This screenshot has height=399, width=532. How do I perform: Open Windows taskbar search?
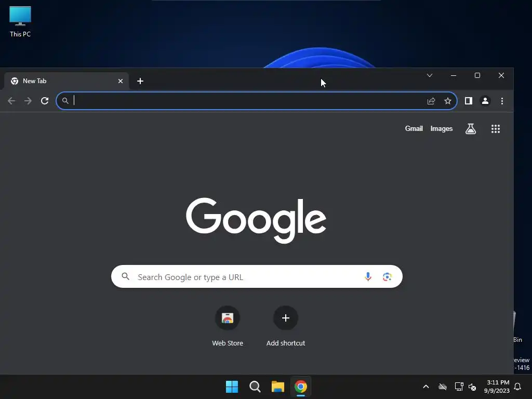tap(255, 387)
